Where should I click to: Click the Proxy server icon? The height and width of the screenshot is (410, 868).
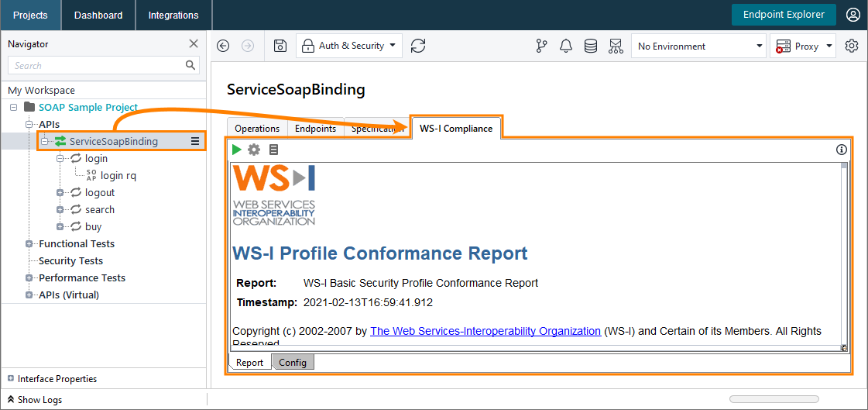783,46
